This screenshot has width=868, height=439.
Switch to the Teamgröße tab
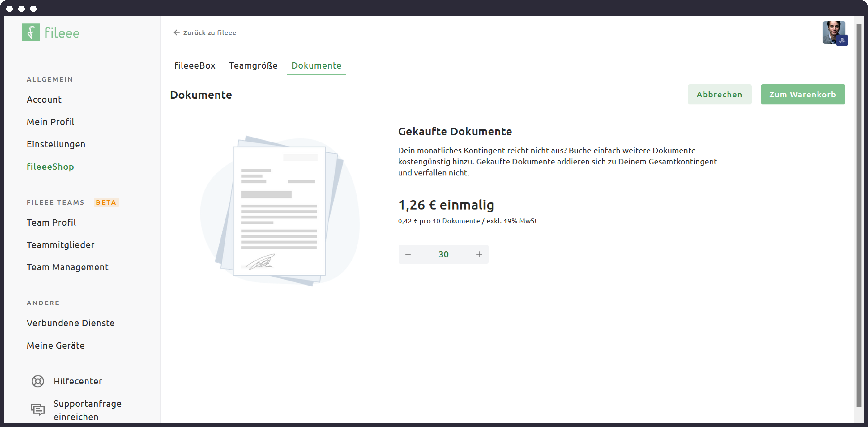coord(253,65)
